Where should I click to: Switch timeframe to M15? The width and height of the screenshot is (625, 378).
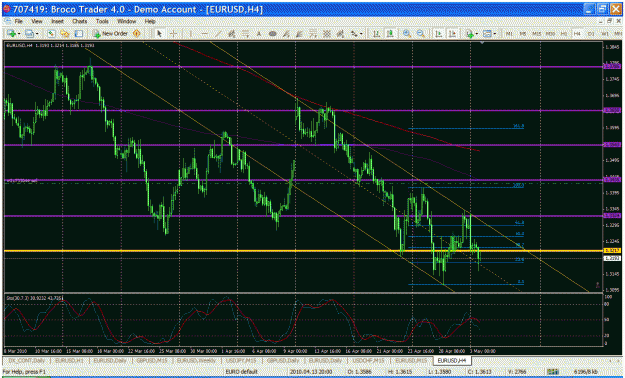click(x=537, y=34)
